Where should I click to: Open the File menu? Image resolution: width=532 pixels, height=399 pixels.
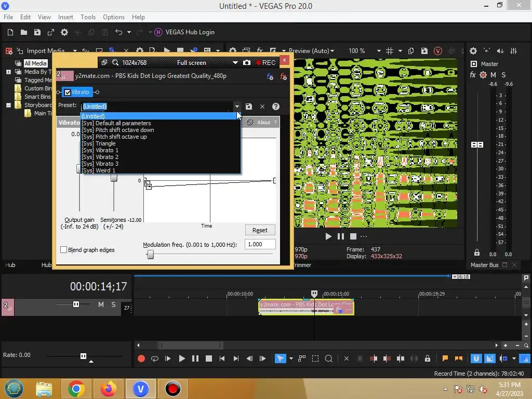(8, 17)
